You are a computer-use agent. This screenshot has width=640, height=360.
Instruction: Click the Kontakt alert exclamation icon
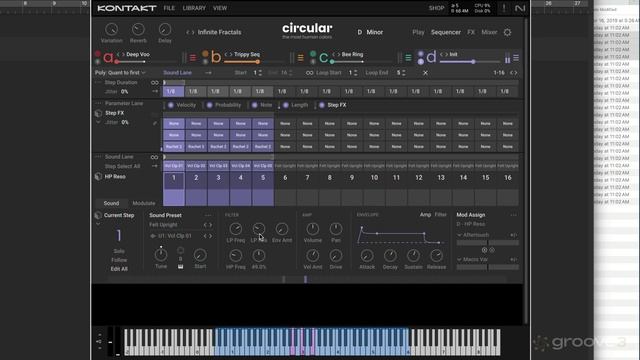click(504, 8)
